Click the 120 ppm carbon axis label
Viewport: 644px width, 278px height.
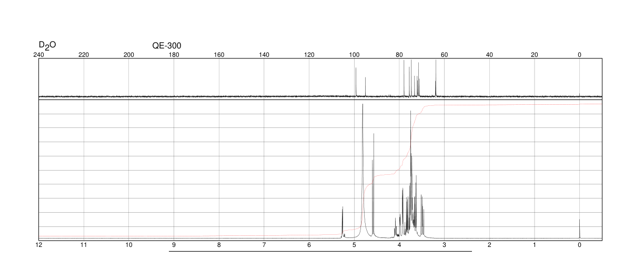pyautogui.click(x=309, y=55)
